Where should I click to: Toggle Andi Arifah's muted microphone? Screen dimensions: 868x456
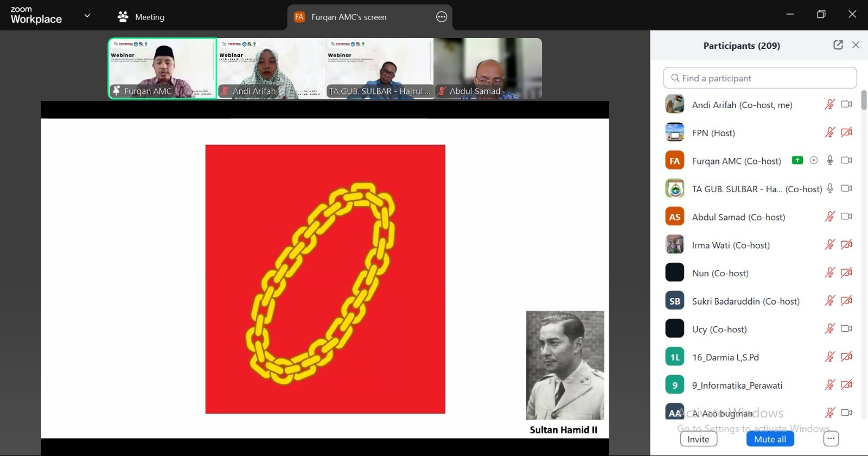[829, 104]
